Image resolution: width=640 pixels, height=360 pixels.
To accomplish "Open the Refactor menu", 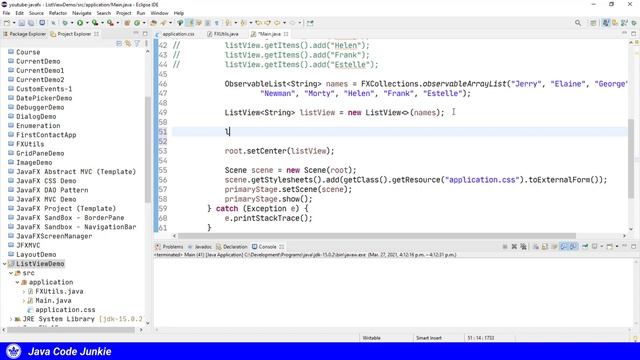I will click(58, 13).
